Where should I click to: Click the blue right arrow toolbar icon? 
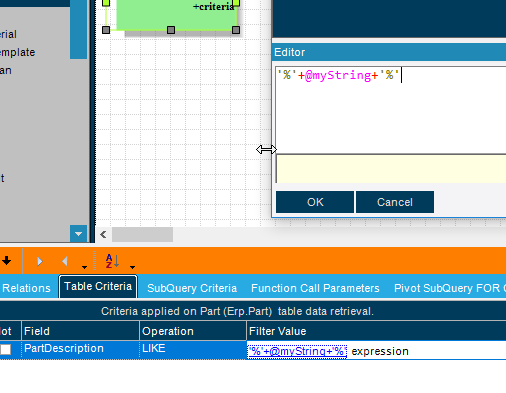(40, 261)
